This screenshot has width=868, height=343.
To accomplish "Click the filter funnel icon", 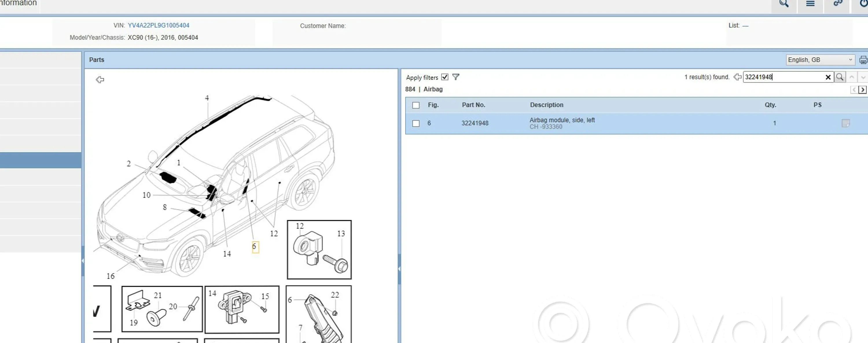I will tap(456, 77).
